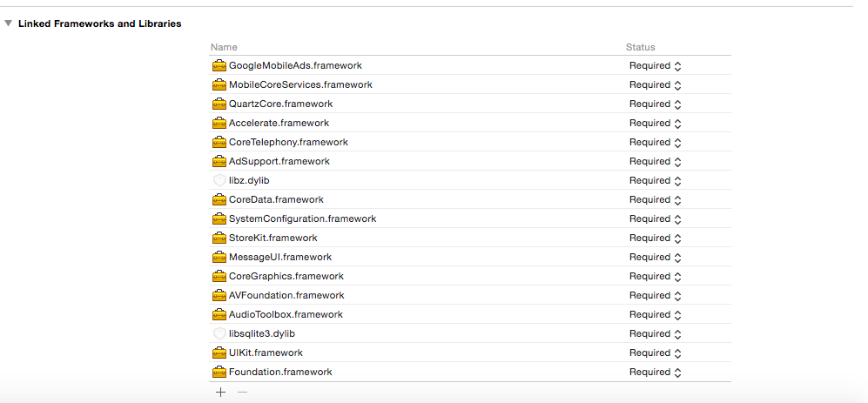
Task: Open Status popup for CoreTelephony.framework
Action: coord(656,142)
